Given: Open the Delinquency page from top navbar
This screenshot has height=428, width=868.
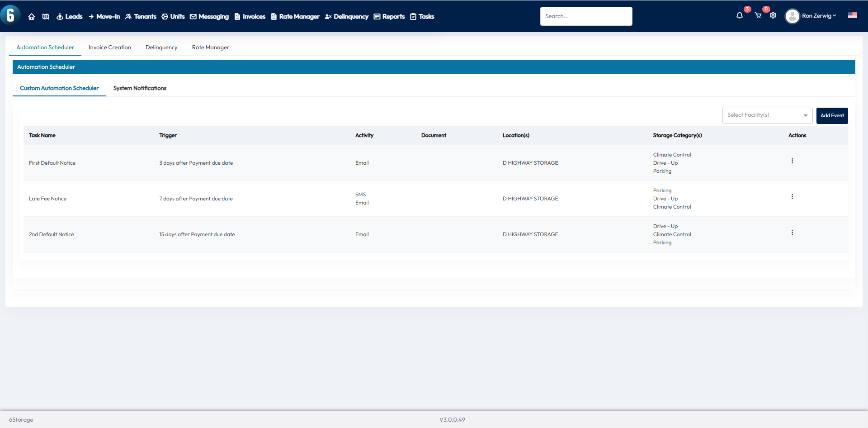Looking at the screenshot, I should point(347,17).
